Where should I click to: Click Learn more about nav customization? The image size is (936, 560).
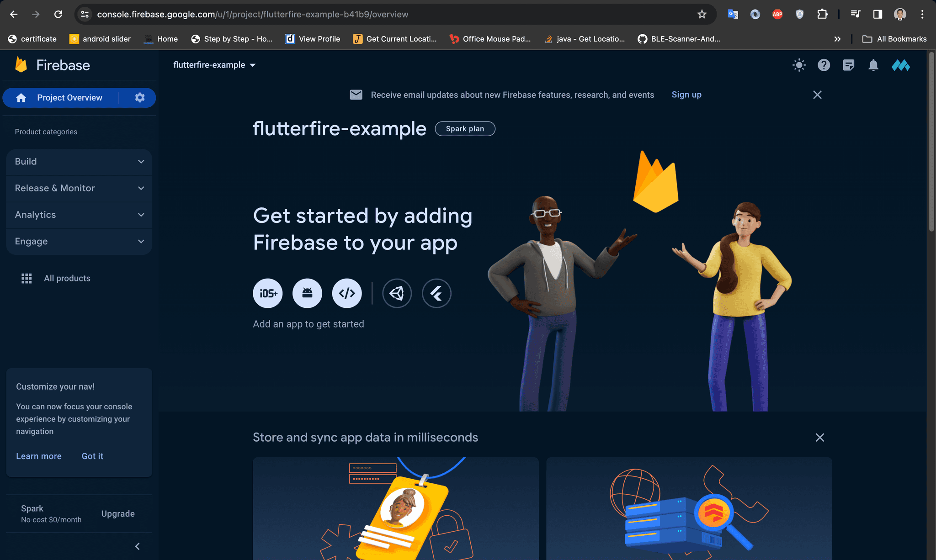click(x=39, y=456)
